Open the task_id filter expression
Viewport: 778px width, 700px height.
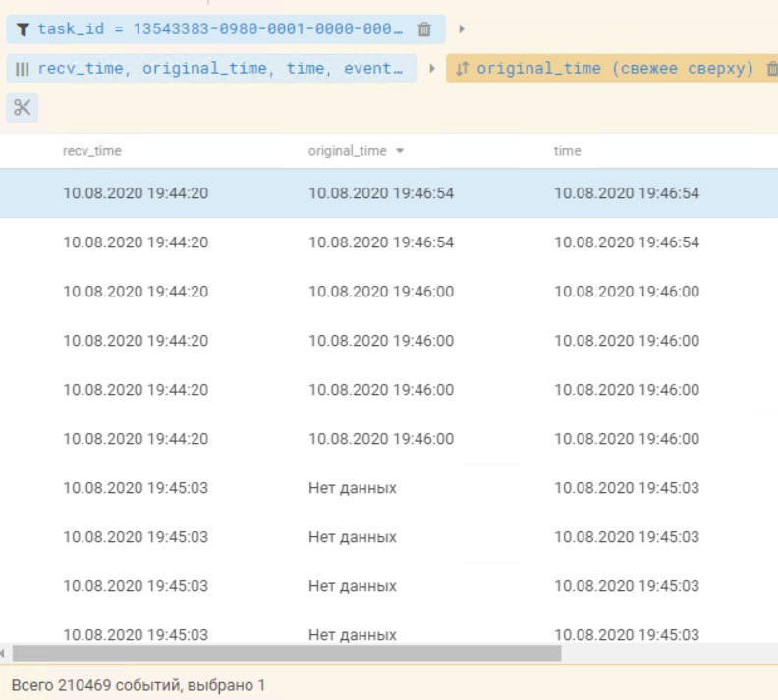(220, 29)
